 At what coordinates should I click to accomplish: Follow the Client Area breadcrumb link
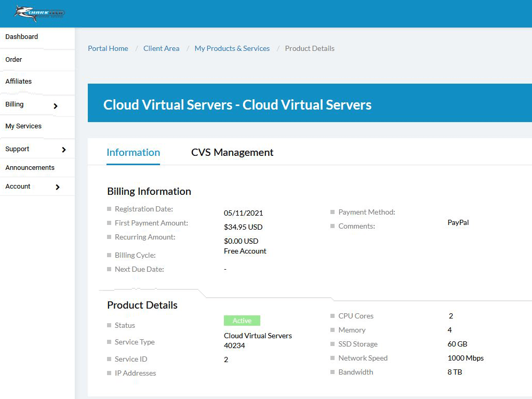161,48
